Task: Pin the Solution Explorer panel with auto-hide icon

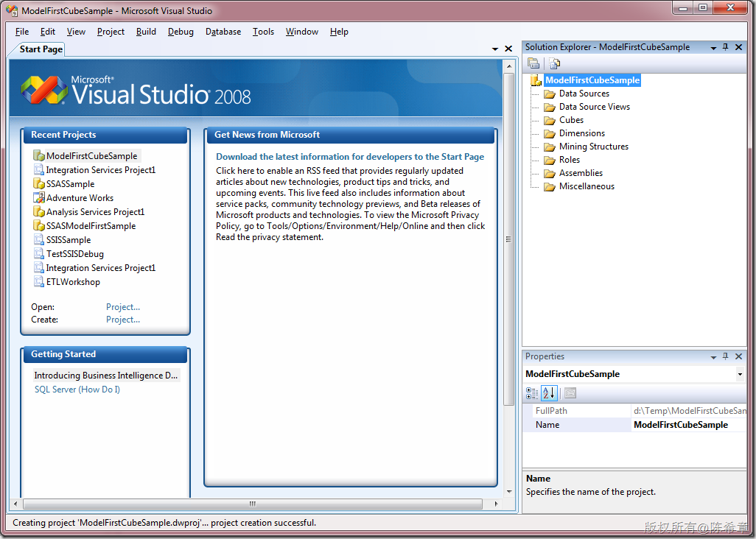Action: [x=726, y=46]
